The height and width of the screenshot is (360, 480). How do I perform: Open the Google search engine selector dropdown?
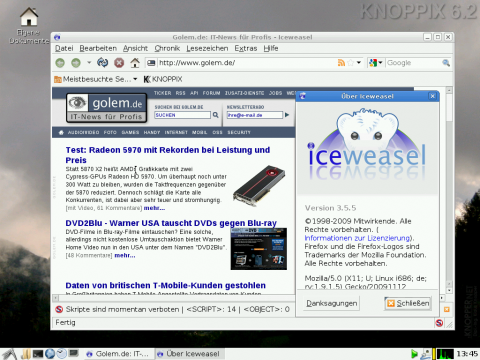[376, 63]
